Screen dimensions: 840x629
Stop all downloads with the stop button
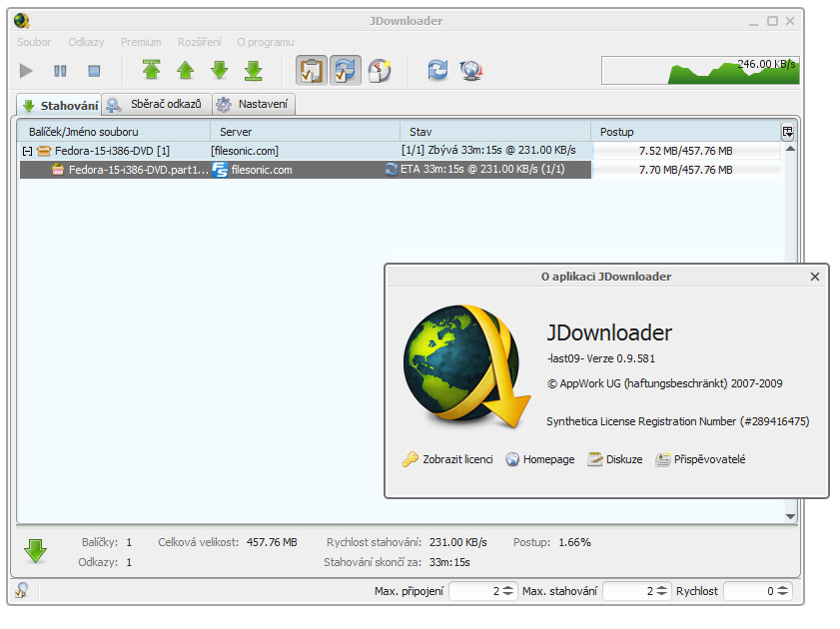(94, 71)
